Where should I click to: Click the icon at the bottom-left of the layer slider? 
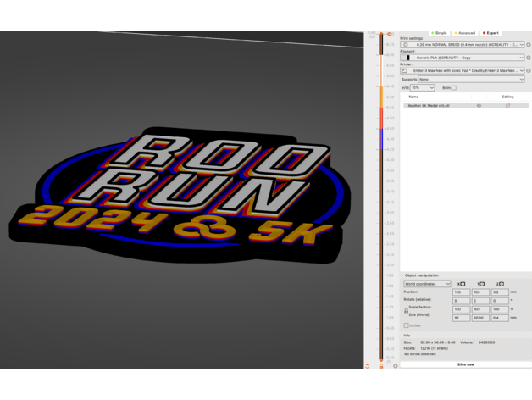[x=368, y=365]
